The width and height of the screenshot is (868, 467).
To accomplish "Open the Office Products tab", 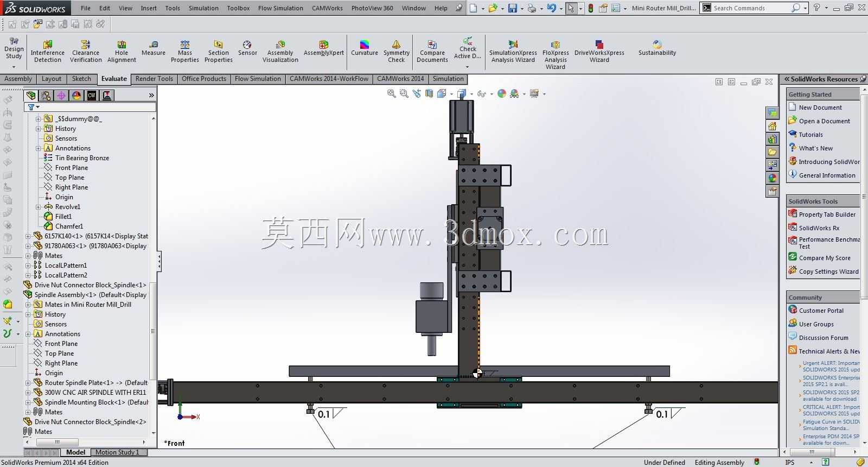I will click(204, 79).
